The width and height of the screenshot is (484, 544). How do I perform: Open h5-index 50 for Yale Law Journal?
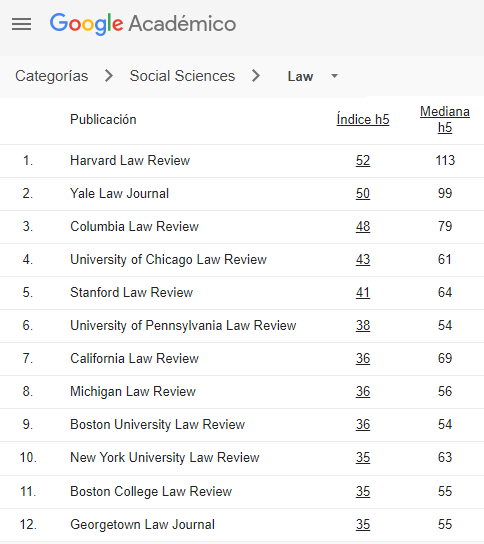pyautogui.click(x=363, y=194)
